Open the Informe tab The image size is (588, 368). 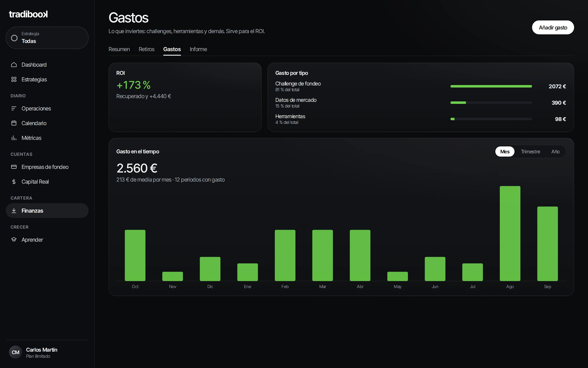[198, 49]
